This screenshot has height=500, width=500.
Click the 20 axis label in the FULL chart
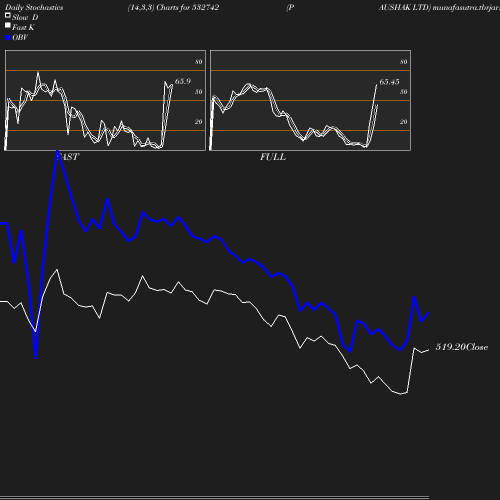404,122
